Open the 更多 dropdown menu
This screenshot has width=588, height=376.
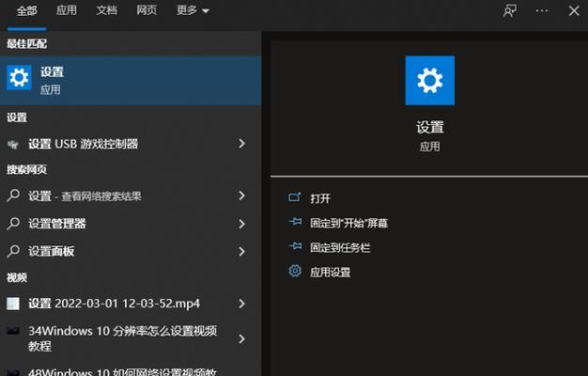click(x=193, y=10)
